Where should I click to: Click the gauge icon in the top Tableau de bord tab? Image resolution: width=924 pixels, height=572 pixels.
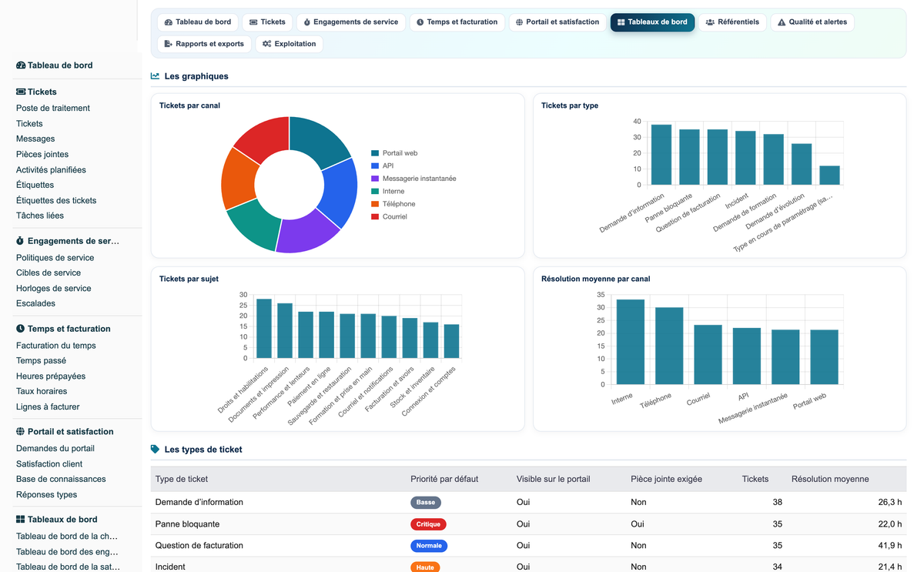pyautogui.click(x=169, y=22)
